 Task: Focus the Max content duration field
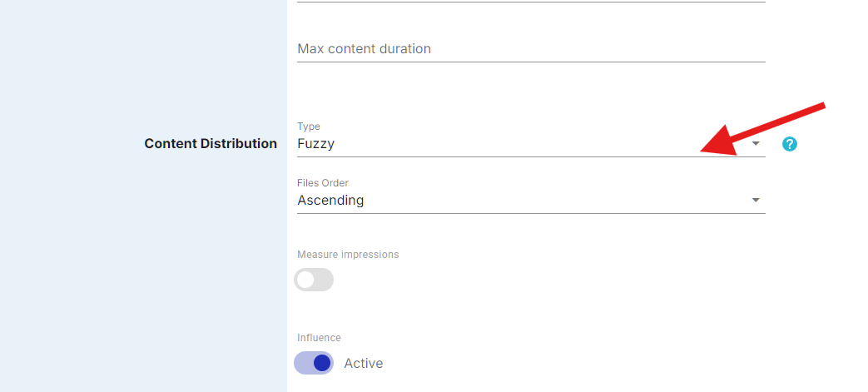pos(531,49)
